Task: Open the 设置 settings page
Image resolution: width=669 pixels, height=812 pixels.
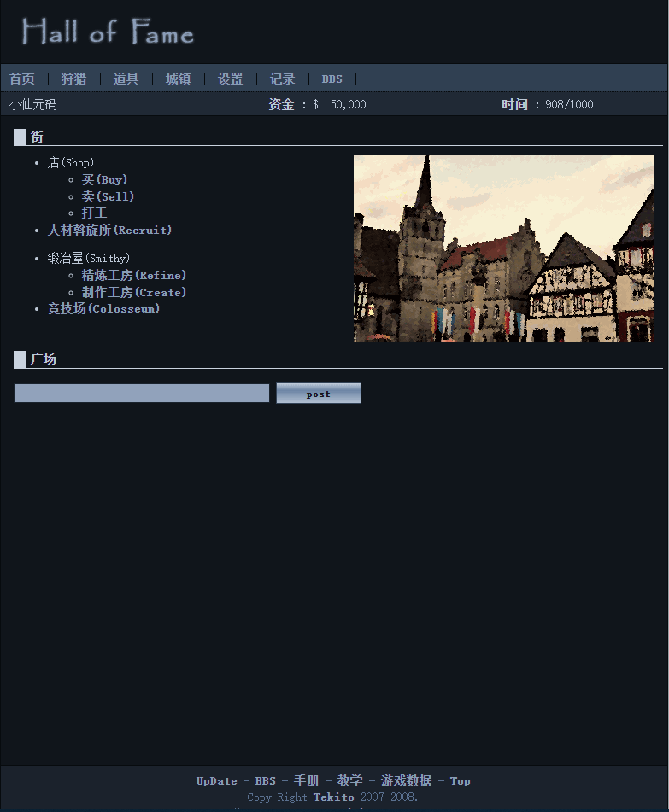Action: click(x=230, y=79)
